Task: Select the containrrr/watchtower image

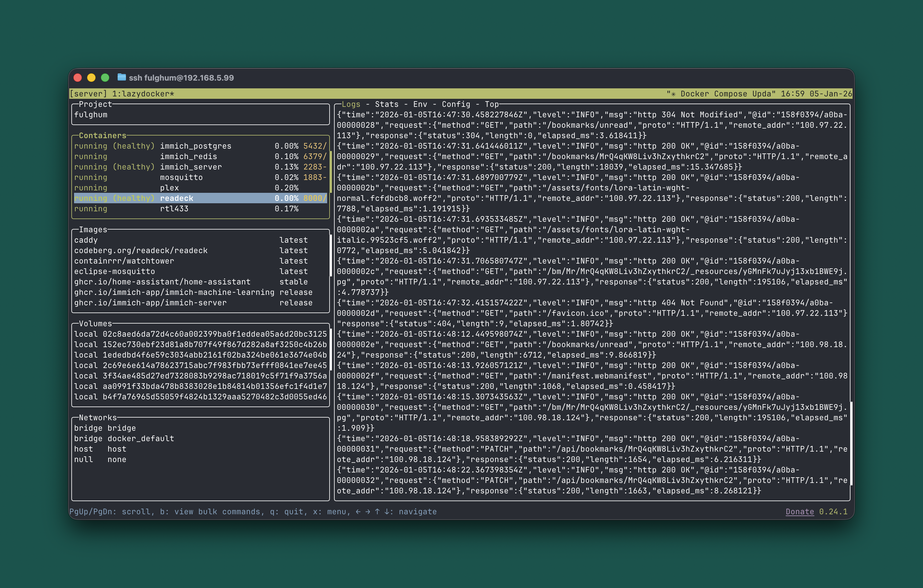Action: click(124, 261)
